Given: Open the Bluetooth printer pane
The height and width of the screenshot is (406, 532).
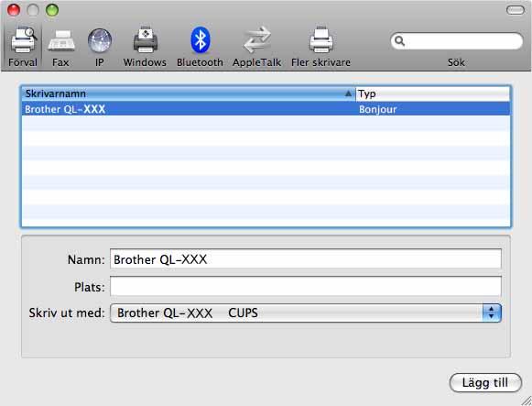Looking at the screenshot, I should (201, 40).
